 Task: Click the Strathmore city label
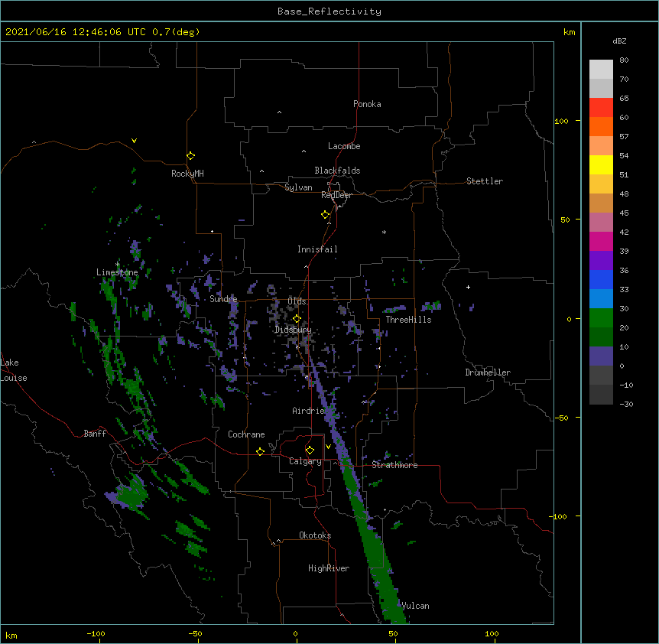pos(394,465)
